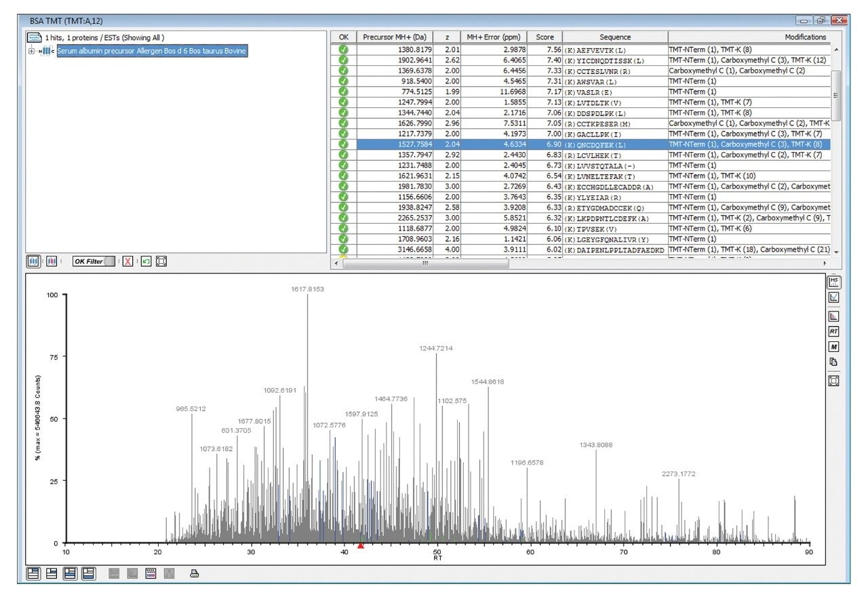Screen dimensions: 868x599
Task: Click the green OK check for CCTESLVNR row
Action: pos(343,71)
